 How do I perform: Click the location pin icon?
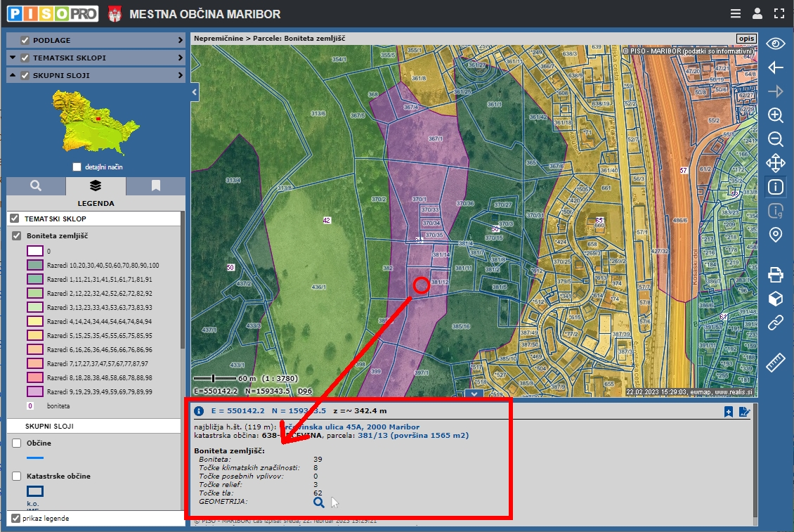775,235
